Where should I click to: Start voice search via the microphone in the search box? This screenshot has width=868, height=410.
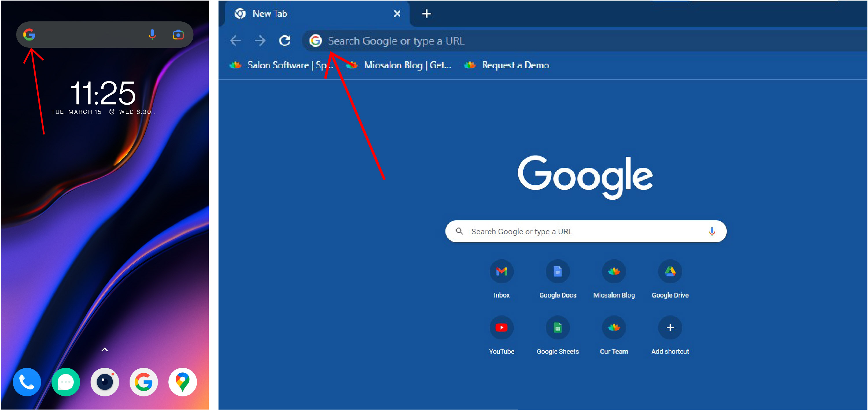point(712,231)
